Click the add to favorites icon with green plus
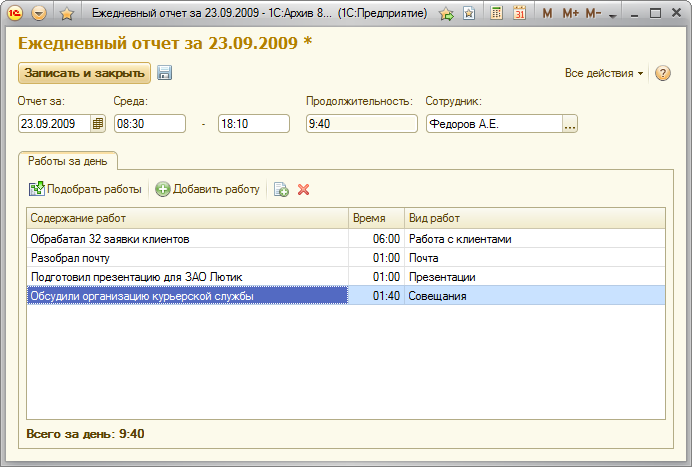The image size is (692, 467). coord(446,14)
